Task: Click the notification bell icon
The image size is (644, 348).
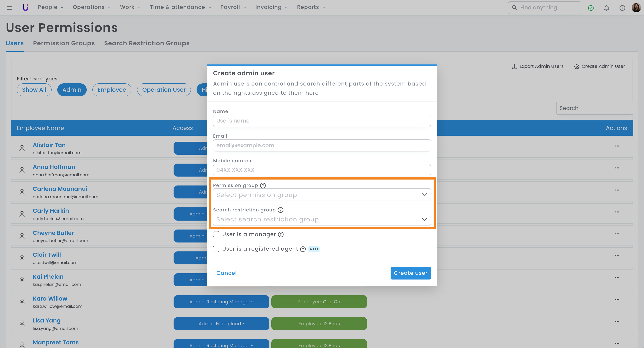Action: click(x=606, y=8)
